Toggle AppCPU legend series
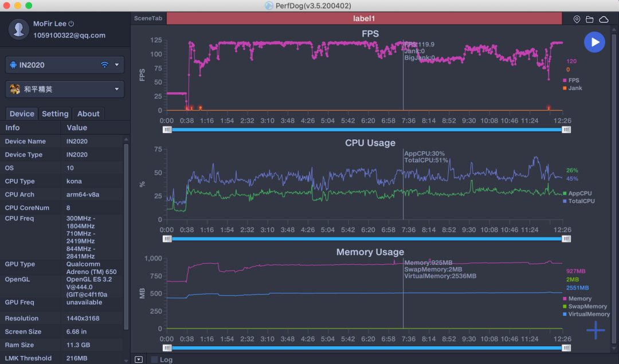Screen dimensions: 619x364 point(577,193)
